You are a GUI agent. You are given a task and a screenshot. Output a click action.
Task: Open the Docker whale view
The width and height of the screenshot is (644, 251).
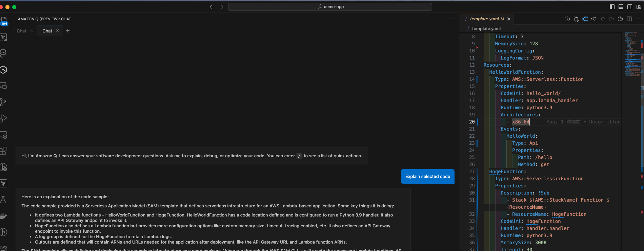pyautogui.click(x=3, y=216)
